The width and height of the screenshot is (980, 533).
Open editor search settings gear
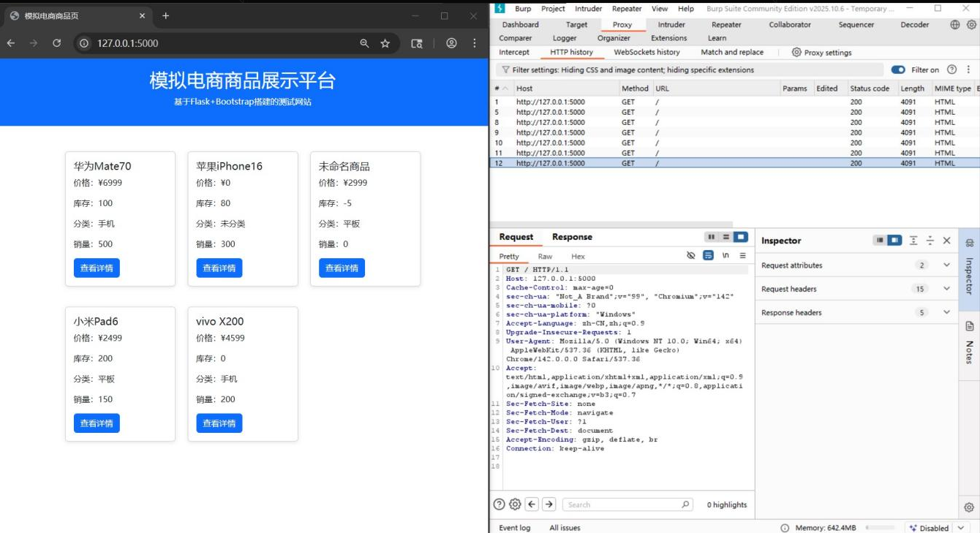[515, 504]
